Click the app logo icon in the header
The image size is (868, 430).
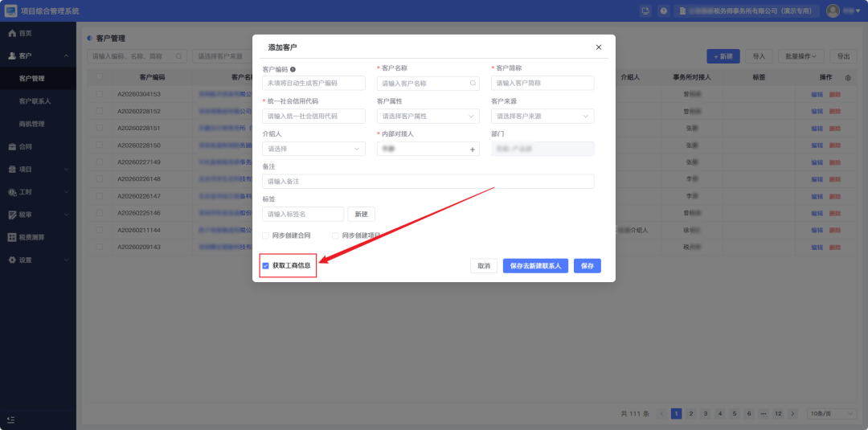[10, 10]
